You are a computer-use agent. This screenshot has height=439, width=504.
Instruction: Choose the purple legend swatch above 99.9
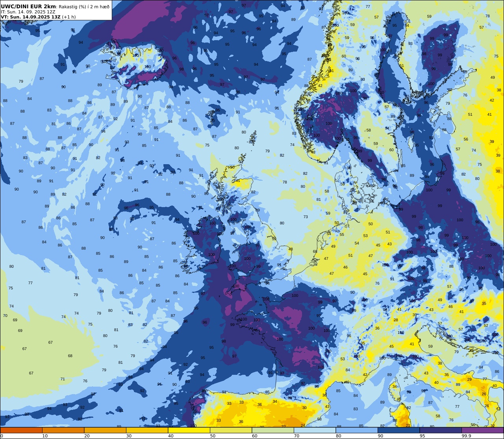point(482,430)
